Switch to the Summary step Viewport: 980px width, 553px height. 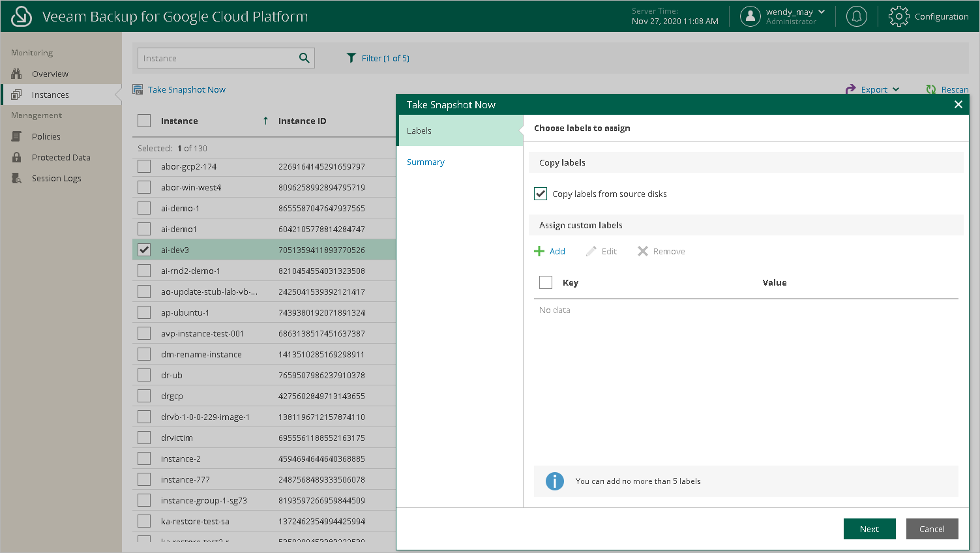pos(426,162)
